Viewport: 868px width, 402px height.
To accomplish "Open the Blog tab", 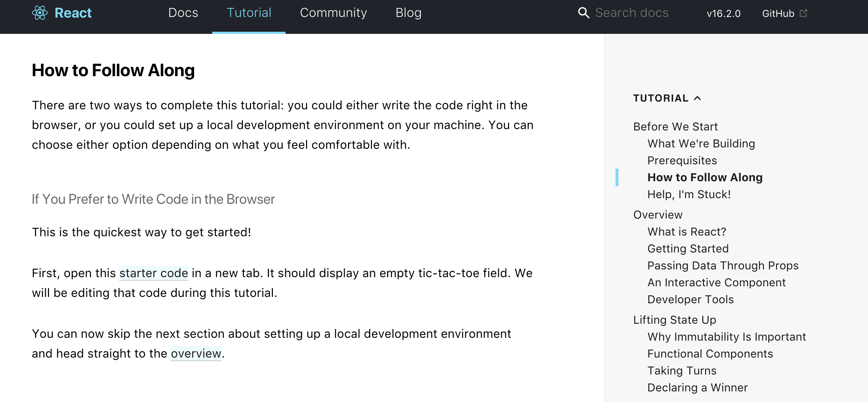I will pos(408,13).
